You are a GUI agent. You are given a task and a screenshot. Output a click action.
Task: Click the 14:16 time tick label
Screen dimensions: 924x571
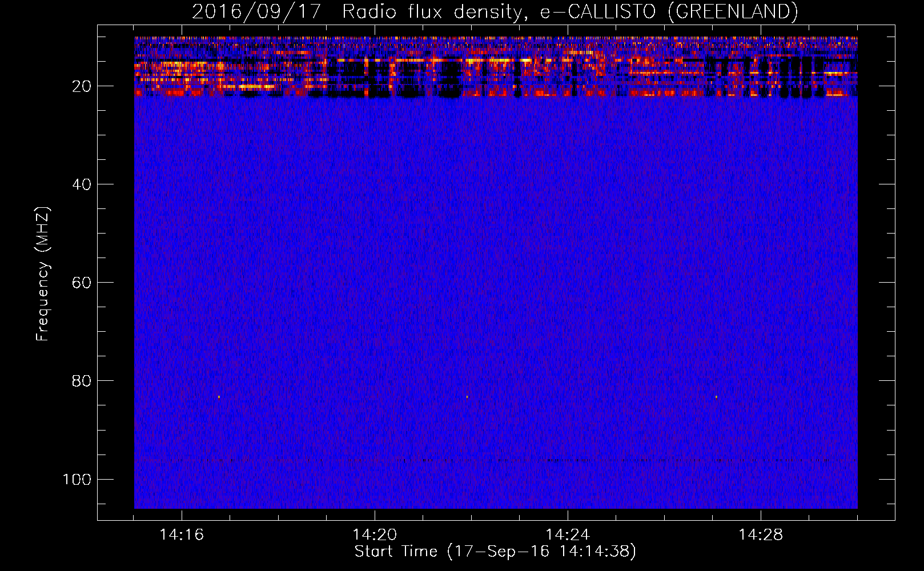coord(182,534)
